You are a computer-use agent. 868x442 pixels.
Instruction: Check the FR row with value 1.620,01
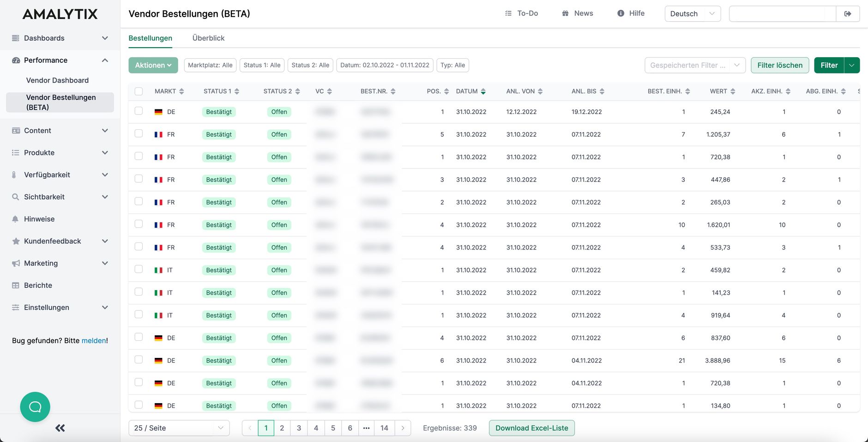coord(139,224)
